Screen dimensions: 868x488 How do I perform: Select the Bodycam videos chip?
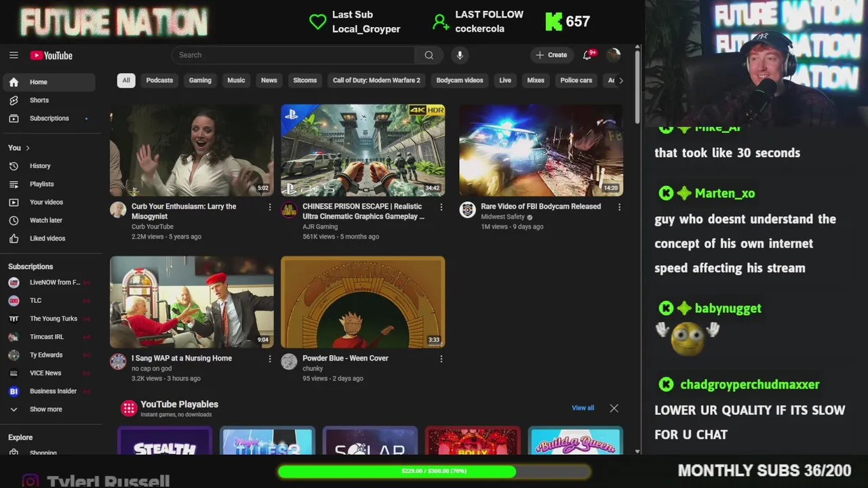[460, 80]
